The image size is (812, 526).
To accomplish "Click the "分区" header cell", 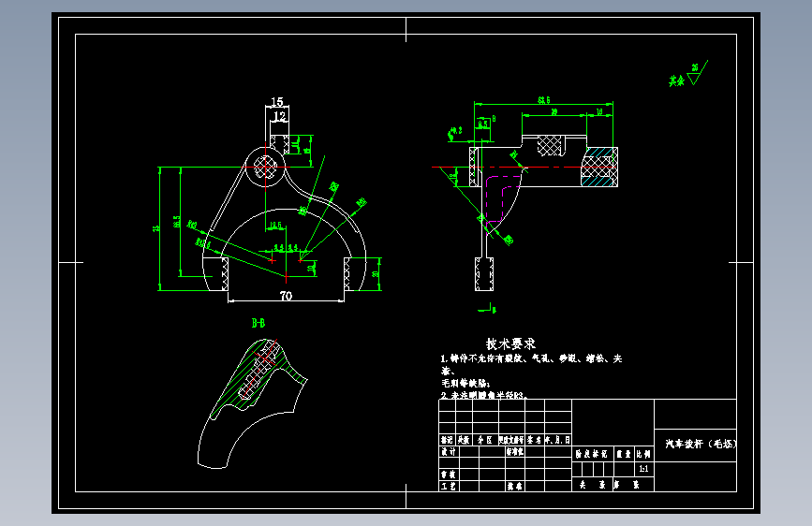I will coord(485,440).
